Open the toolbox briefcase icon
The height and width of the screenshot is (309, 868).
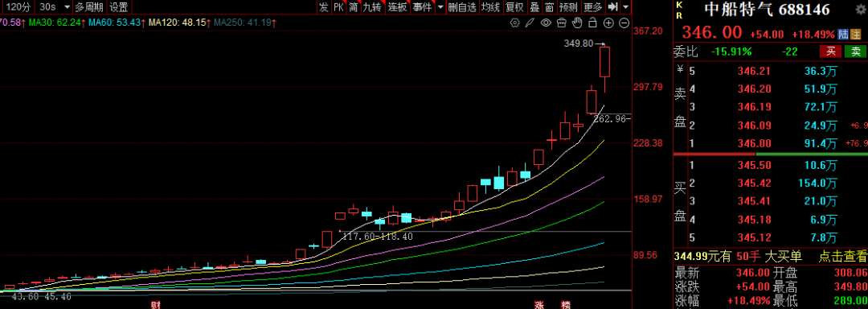[561, 23]
